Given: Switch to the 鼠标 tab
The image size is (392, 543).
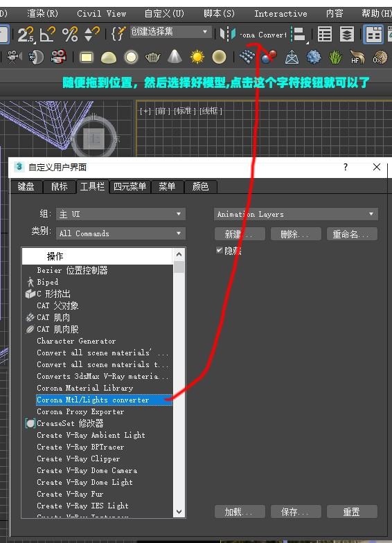Looking at the screenshot, I should 60,187.
